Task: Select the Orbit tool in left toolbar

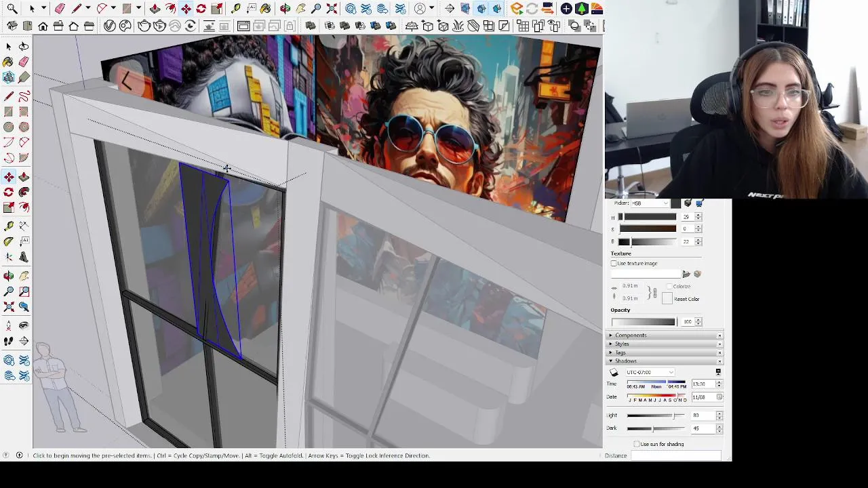Action: (8, 276)
